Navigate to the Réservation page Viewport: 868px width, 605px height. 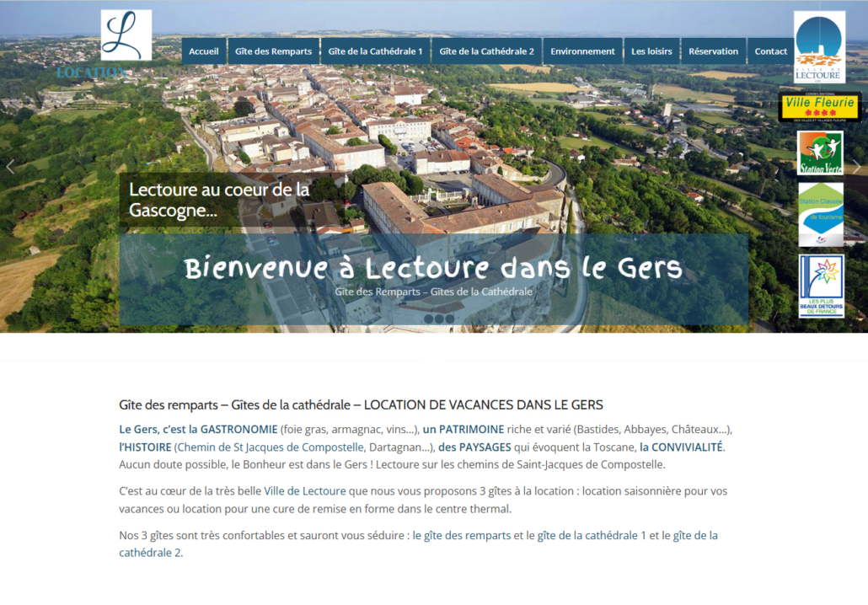tap(713, 51)
